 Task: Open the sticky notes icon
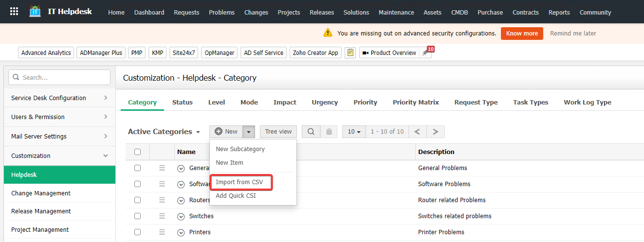(350, 53)
